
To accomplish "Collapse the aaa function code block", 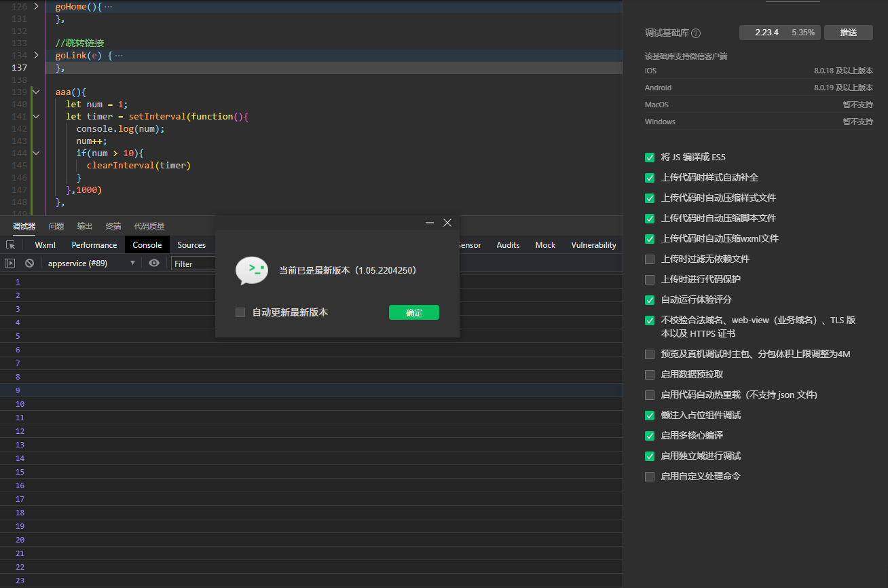I will [x=36, y=92].
